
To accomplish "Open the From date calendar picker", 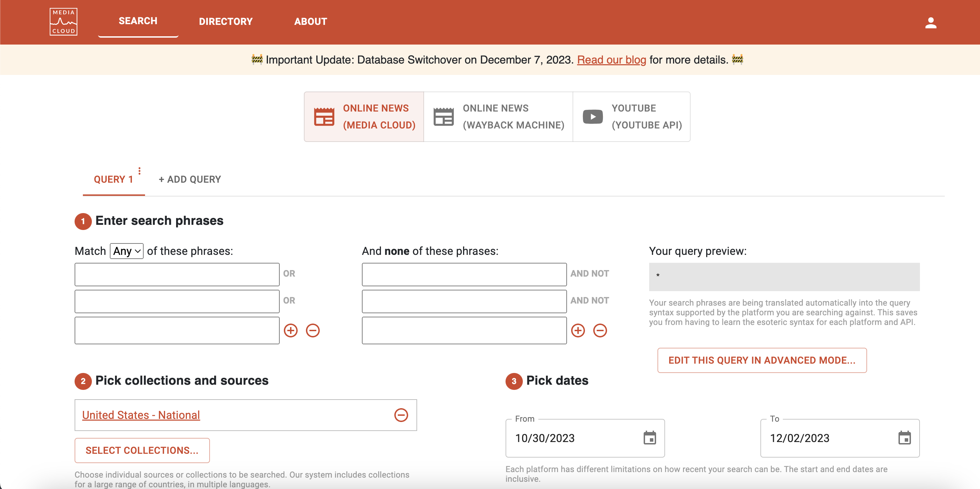I will click(x=650, y=438).
